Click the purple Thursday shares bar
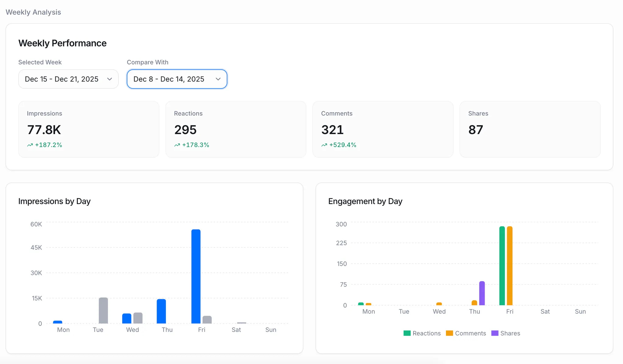 (482, 293)
